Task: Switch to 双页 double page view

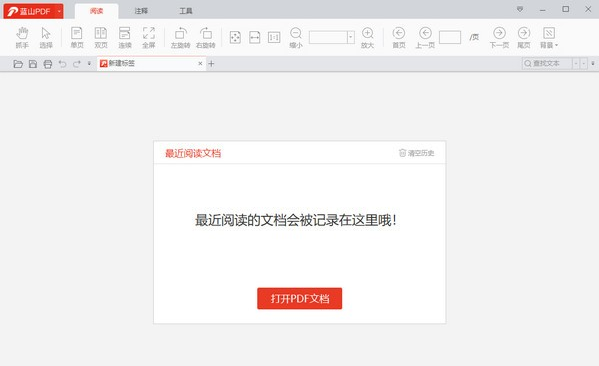Action: [x=101, y=37]
